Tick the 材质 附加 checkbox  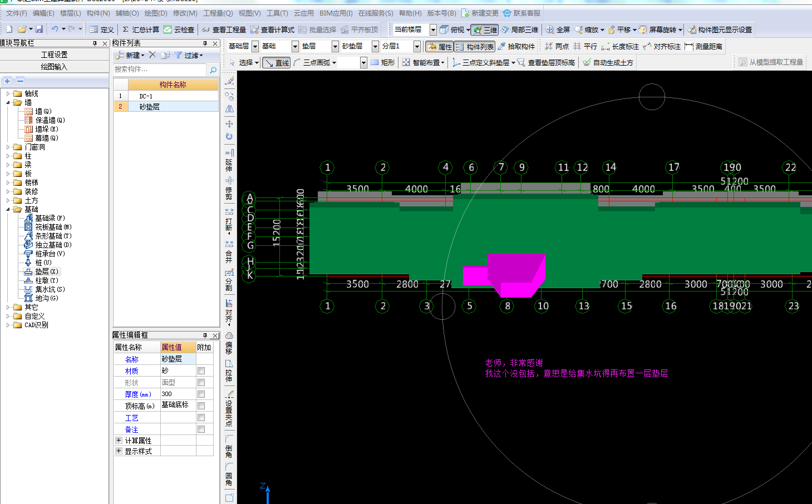tap(201, 370)
